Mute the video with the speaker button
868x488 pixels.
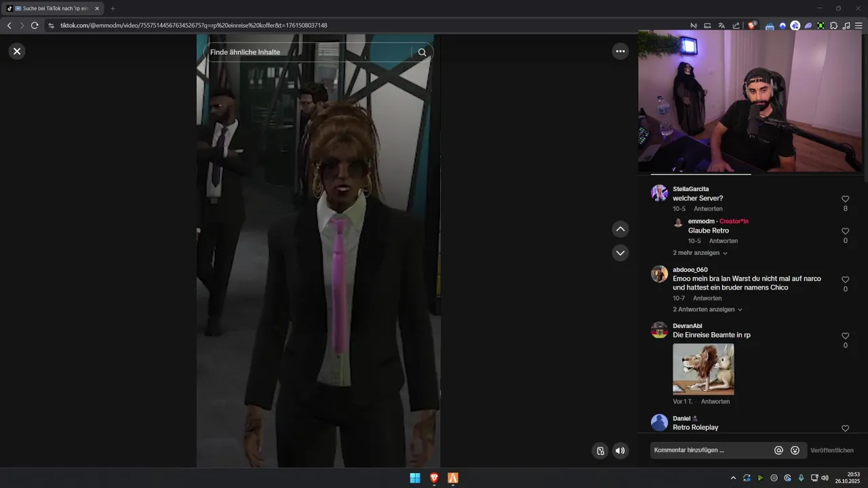620,451
